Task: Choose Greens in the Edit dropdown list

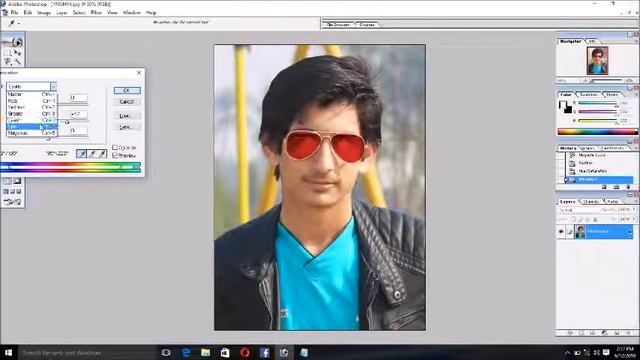Action: point(32,113)
